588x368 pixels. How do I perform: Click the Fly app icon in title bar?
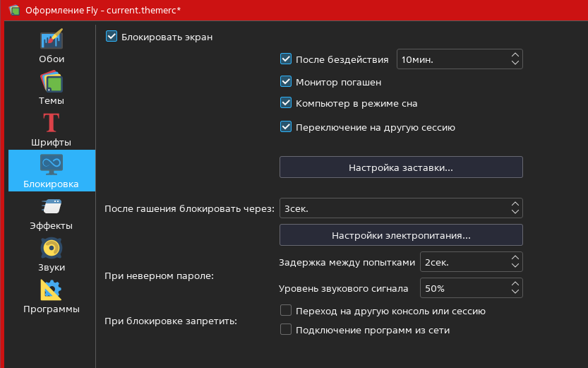coord(13,10)
